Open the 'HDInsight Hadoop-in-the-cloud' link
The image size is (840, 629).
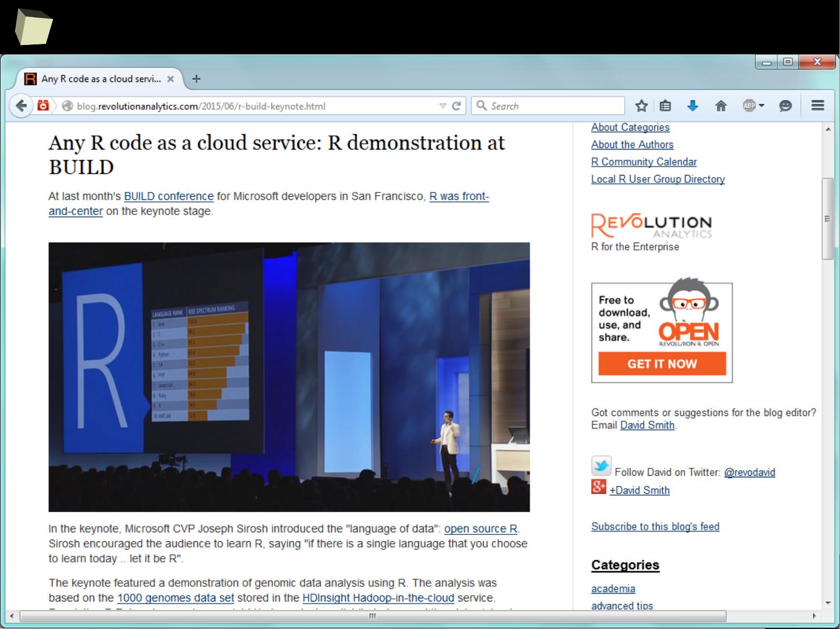378,598
